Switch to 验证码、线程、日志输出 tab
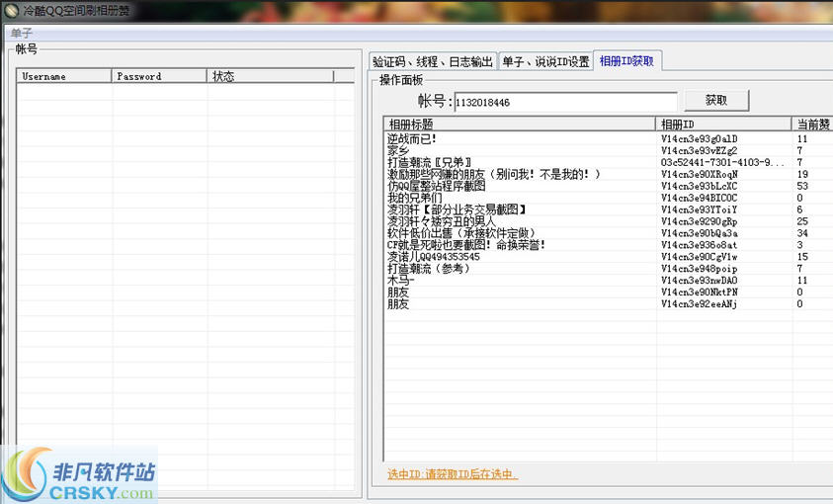This screenshot has height=504, width=833. pyautogui.click(x=433, y=61)
